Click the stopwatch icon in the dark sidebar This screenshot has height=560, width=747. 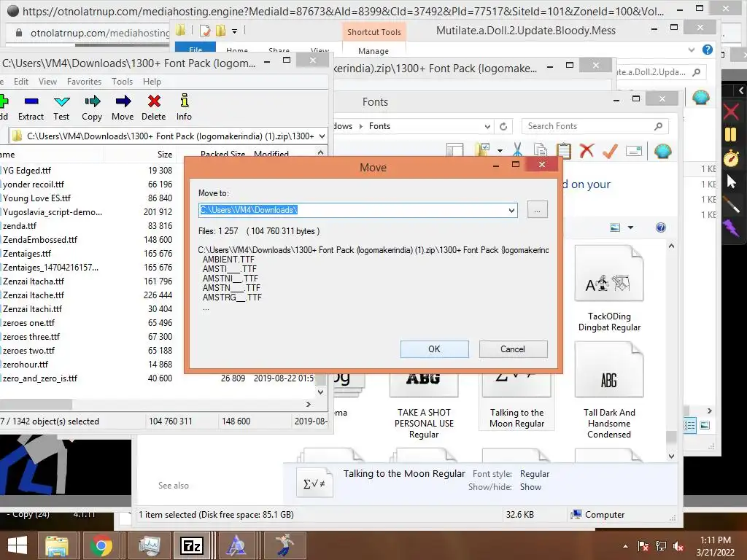click(731, 157)
